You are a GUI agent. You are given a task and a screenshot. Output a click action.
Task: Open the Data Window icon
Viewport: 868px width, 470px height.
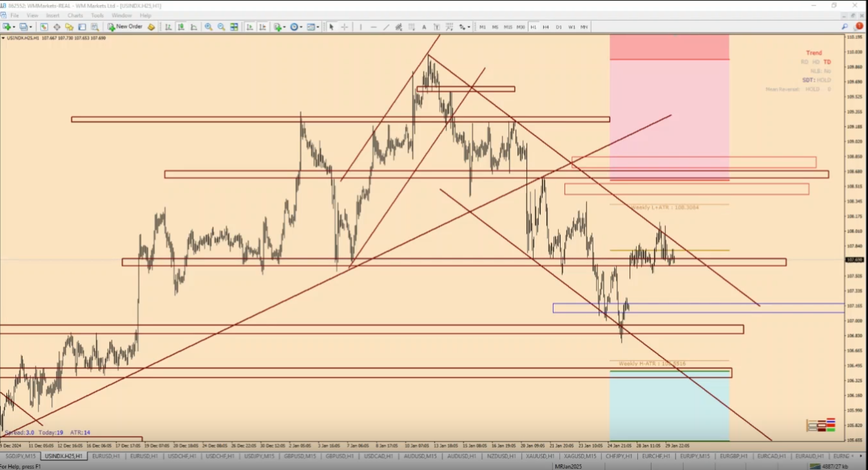(x=57, y=27)
